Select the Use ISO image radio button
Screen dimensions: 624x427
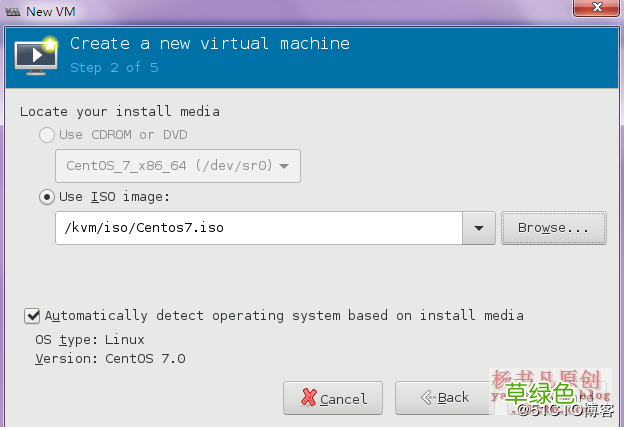pyautogui.click(x=47, y=197)
